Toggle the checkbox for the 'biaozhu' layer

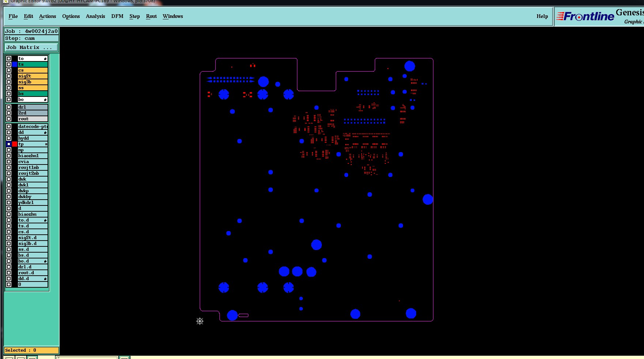click(x=9, y=214)
